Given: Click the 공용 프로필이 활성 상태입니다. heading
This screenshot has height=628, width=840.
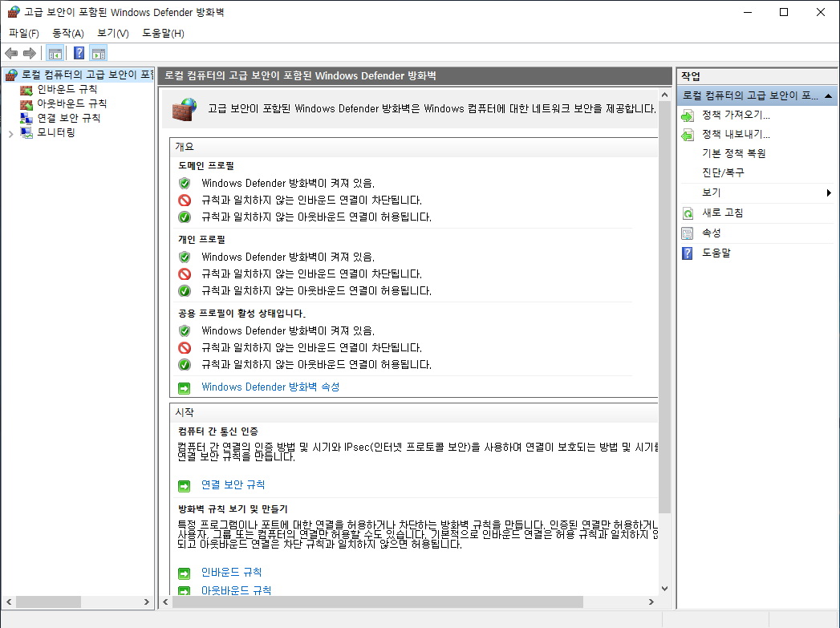Looking at the screenshot, I should point(241,314).
